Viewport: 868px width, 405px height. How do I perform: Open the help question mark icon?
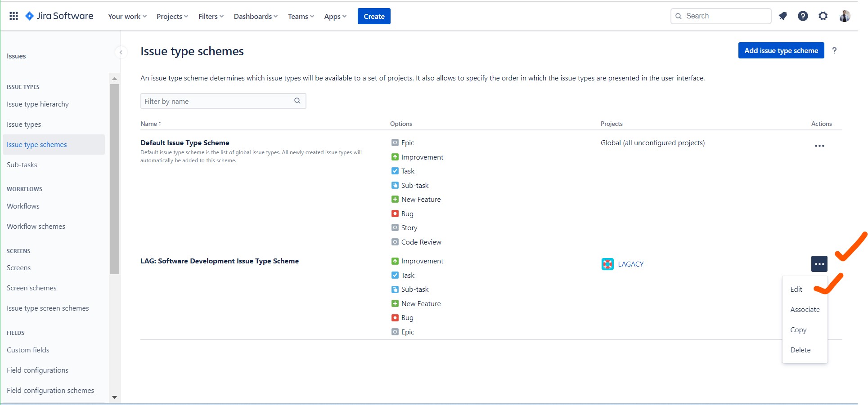point(803,16)
